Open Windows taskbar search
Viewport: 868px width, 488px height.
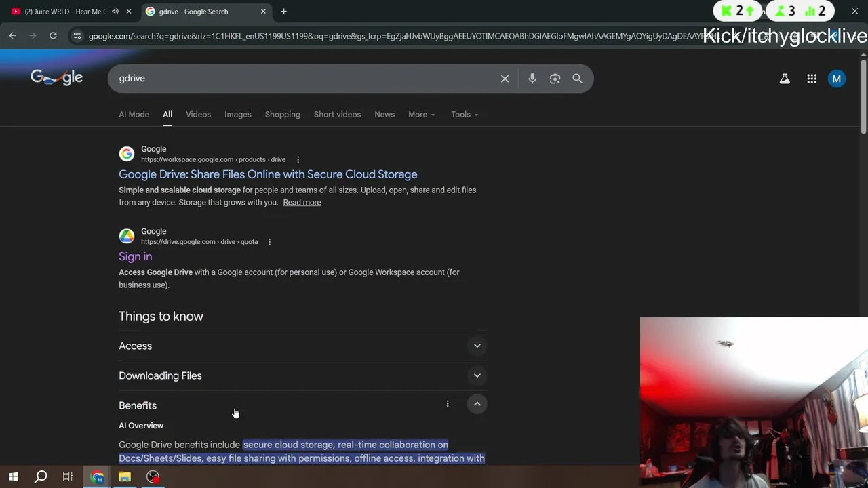(41, 477)
